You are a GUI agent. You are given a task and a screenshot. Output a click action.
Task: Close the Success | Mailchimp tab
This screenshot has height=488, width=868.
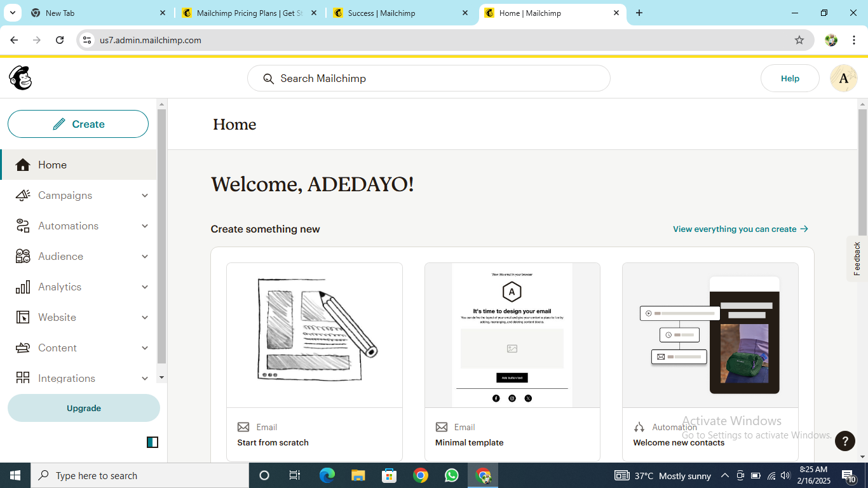[465, 13]
